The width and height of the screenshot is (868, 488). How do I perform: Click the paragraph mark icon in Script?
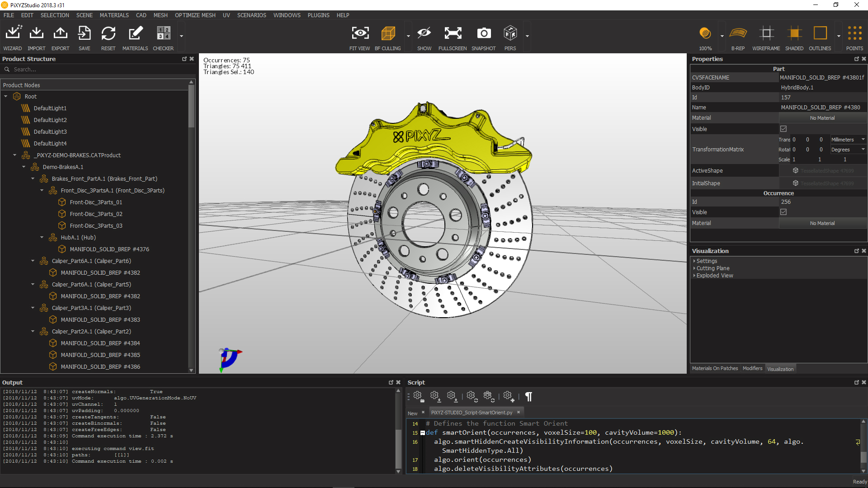528,397
